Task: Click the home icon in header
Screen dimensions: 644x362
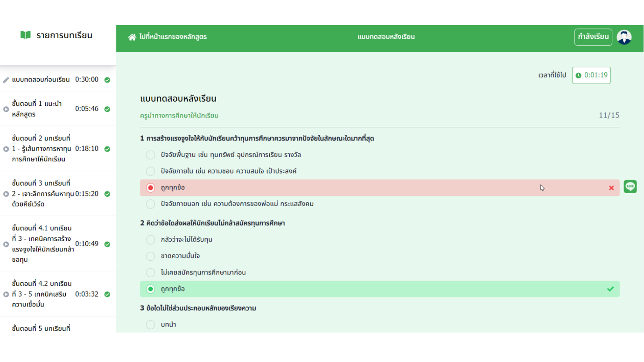Action: click(x=133, y=37)
